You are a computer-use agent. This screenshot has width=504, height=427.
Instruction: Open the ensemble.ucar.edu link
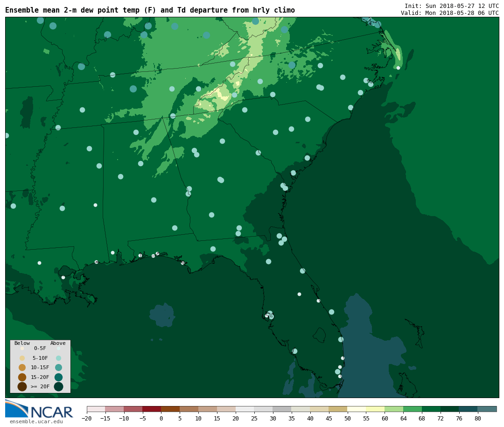pos(36,422)
